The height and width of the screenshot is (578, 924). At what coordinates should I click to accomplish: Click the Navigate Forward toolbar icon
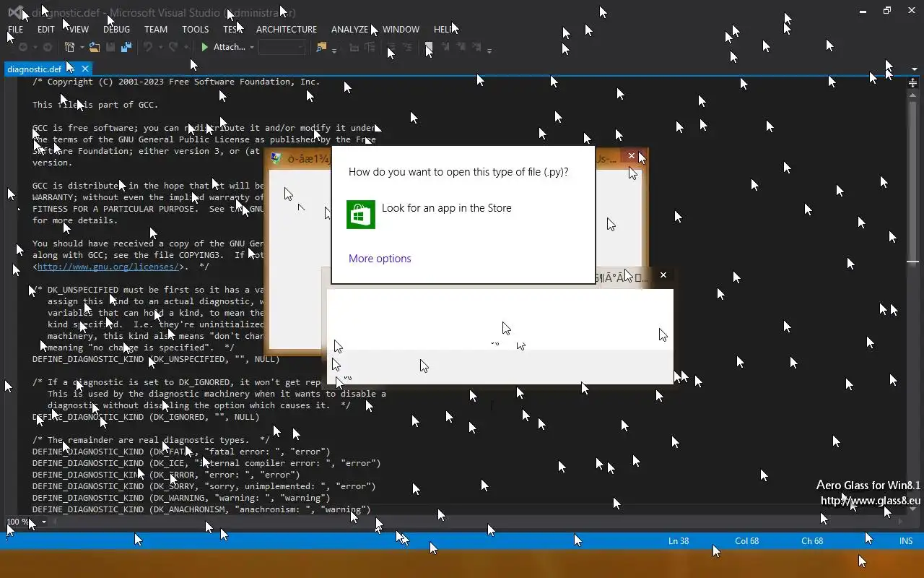[x=47, y=47]
